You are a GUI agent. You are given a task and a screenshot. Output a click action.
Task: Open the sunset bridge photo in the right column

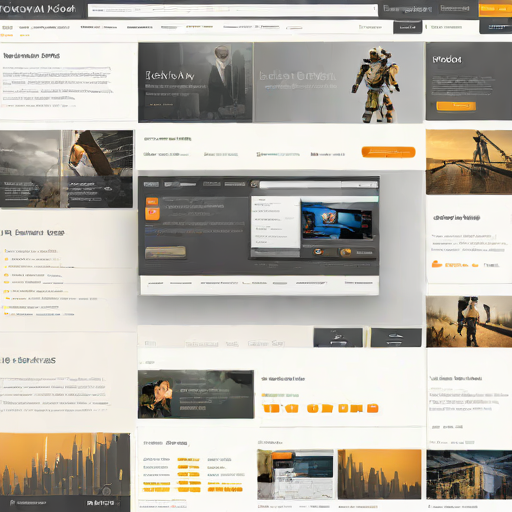469,162
